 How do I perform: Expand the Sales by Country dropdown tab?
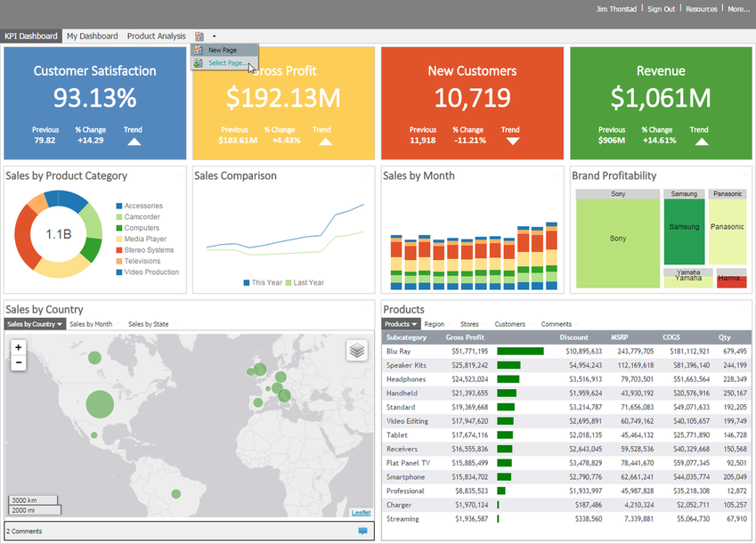coord(35,324)
